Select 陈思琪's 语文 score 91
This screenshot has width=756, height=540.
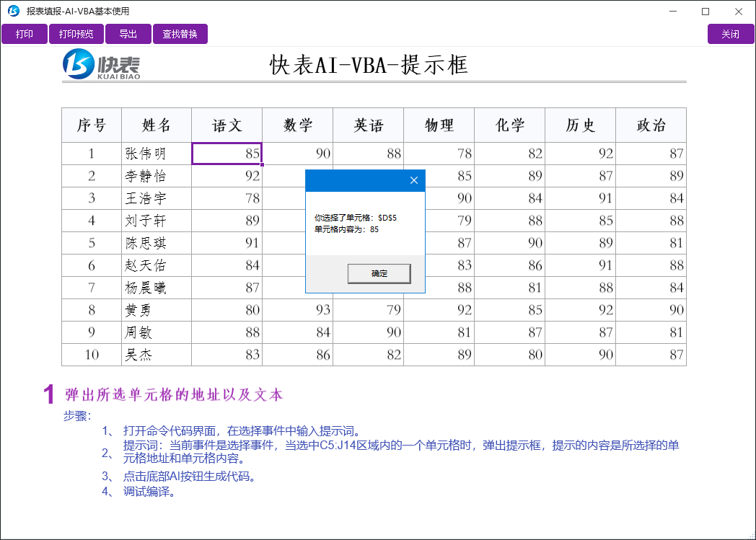pyautogui.click(x=227, y=243)
